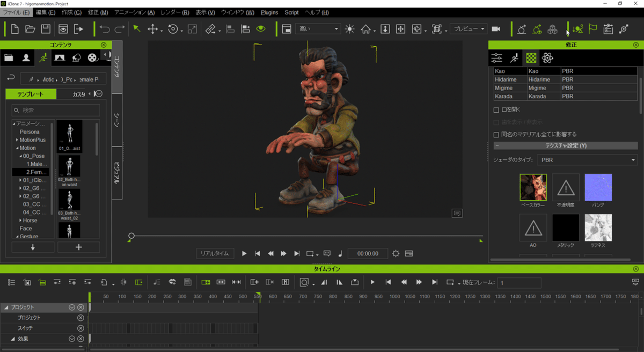
Task: Open the 高い quality dropdown
Action: click(x=318, y=29)
